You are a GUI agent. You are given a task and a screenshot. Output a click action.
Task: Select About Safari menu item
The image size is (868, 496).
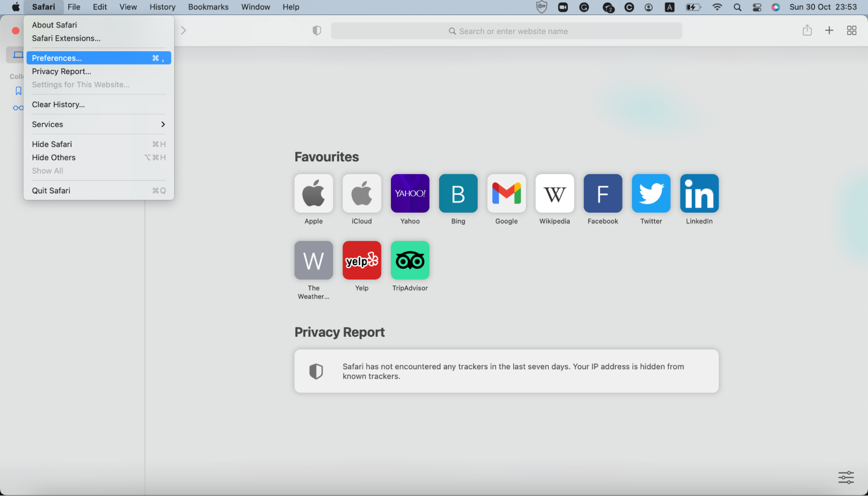pos(99,25)
